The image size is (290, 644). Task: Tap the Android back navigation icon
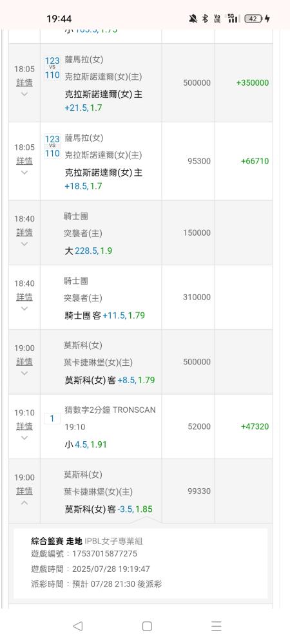[x=77, y=626]
